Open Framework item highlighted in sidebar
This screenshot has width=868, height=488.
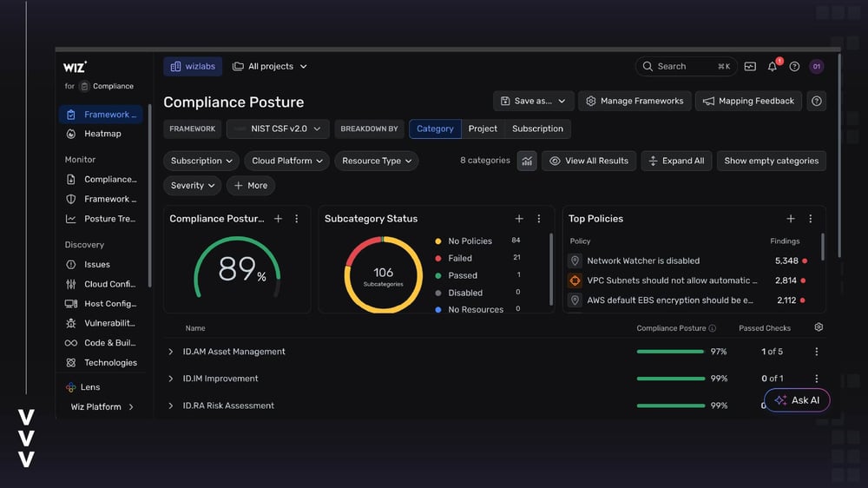tap(102, 114)
